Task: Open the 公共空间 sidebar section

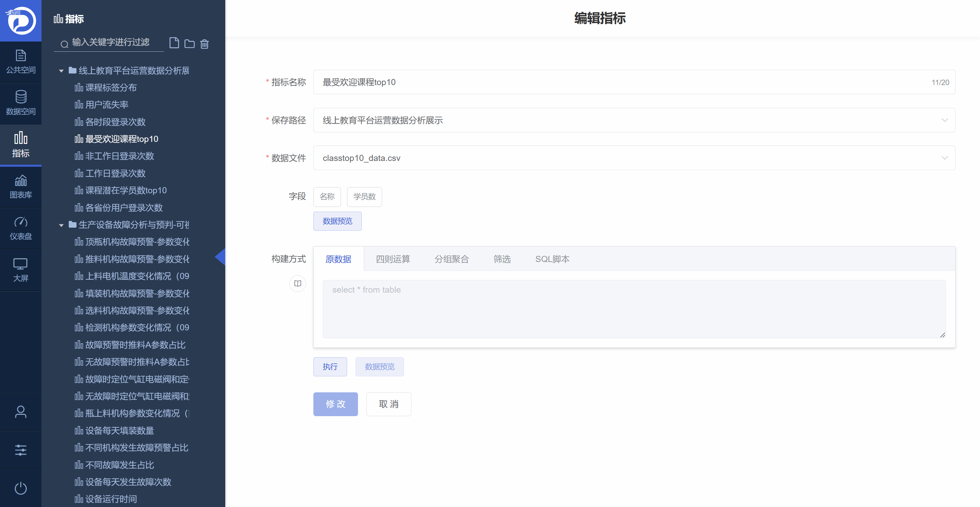Action: [20, 62]
